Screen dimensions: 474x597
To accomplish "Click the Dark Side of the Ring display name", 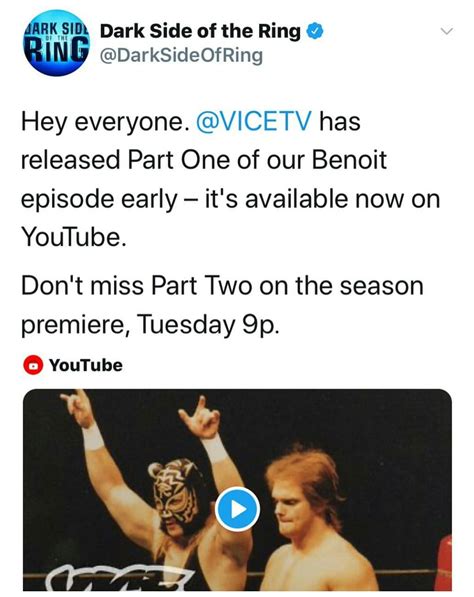I will pos(200,31).
